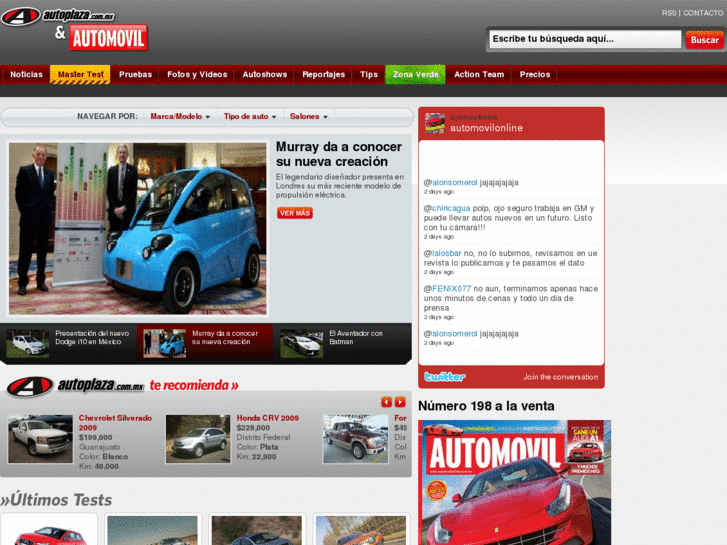Click the Últimos Tests heading
This screenshot has height=545, width=727.
click(56, 500)
